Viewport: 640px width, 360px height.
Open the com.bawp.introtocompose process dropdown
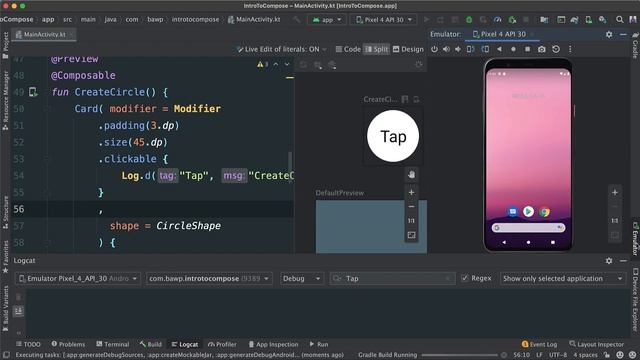point(209,278)
